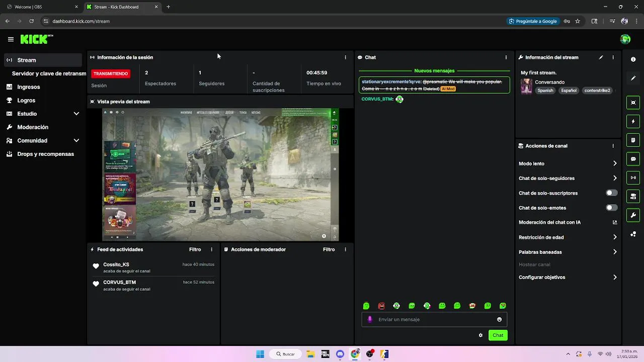Image resolution: width=644 pixels, height=362 pixels.
Task: Click the taskbar Buscar search box
Action: [285, 354]
